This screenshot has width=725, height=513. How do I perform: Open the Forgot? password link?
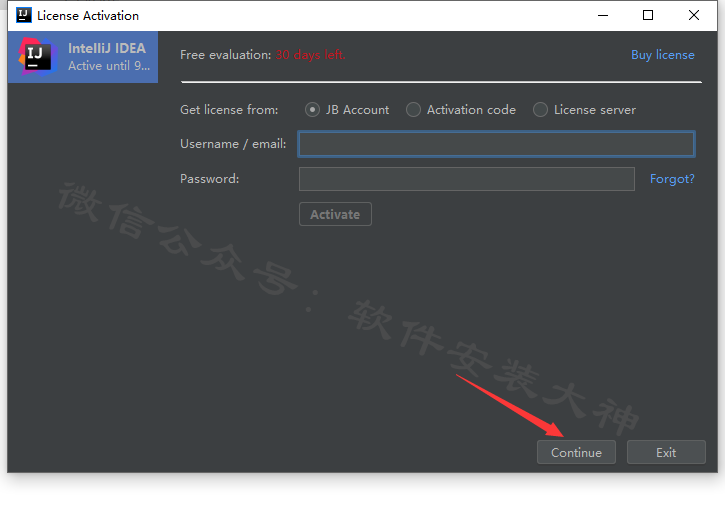pyautogui.click(x=672, y=179)
